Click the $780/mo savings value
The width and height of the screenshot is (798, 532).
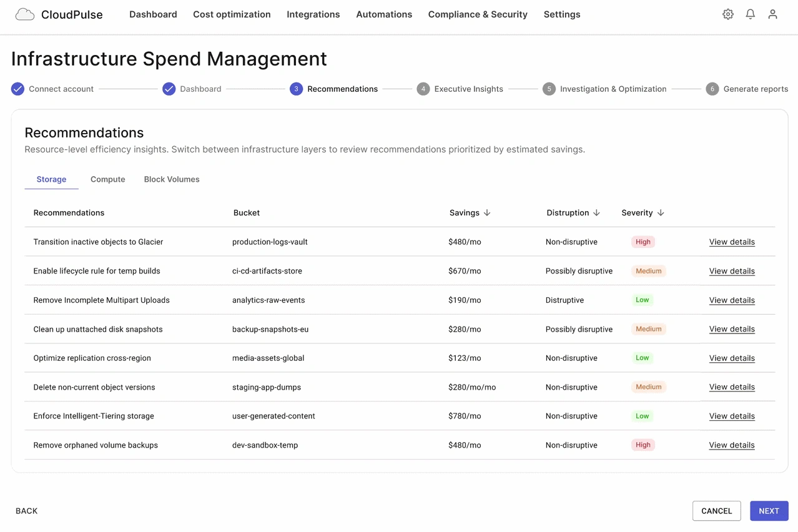(x=465, y=416)
